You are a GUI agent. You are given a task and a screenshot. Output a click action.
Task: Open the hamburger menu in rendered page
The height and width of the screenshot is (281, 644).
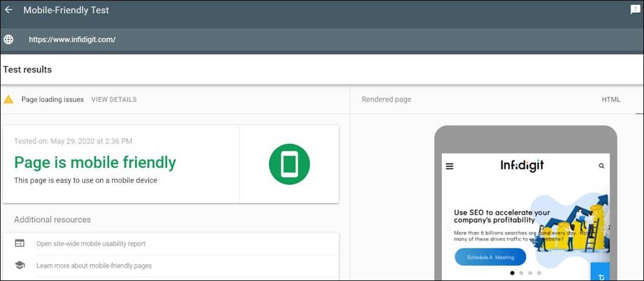(449, 166)
